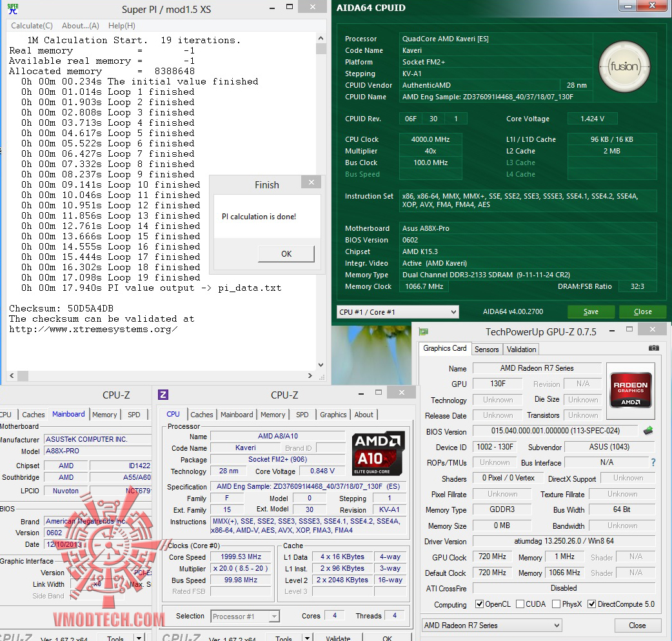Switch to Memory tab in left CPU-Z window
This screenshot has height=641, width=672.
pos(104,415)
